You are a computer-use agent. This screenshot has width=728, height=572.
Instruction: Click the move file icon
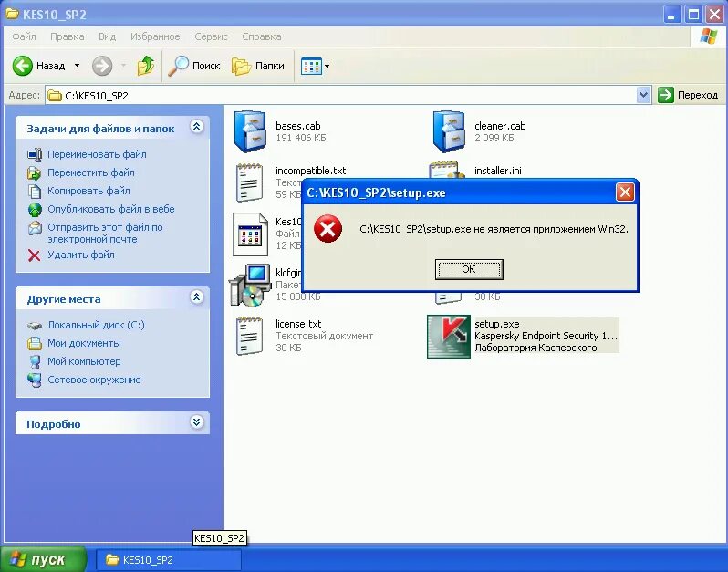pyautogui.click(x=35, y=173)
